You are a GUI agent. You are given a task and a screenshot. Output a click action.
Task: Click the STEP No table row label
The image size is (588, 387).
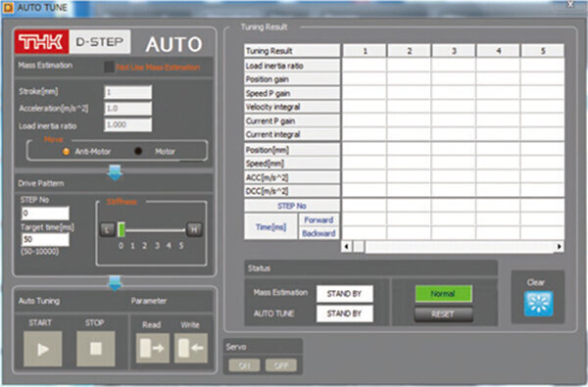pos(292,206)
